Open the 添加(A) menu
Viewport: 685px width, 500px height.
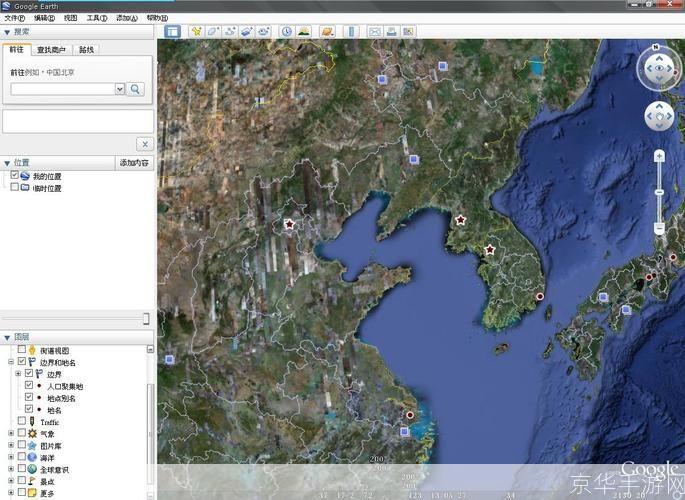point(127,18)
